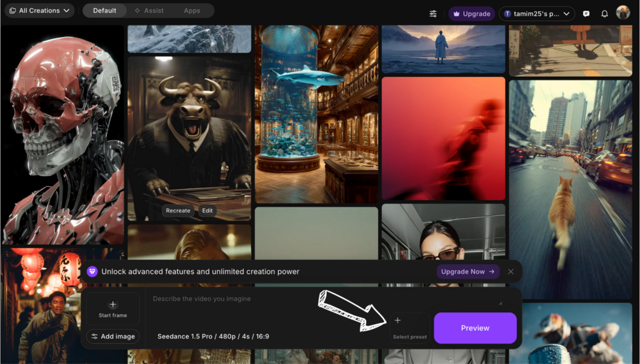Click the purple Dreamina banner icon
The image size is (640, 364).
(x=92, y=272)
